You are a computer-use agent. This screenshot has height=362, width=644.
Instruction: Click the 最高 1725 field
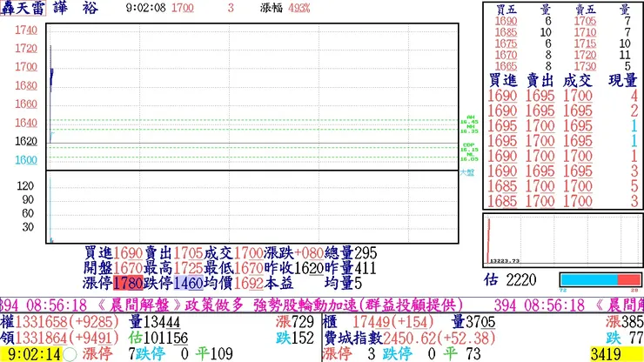(173, 268)
